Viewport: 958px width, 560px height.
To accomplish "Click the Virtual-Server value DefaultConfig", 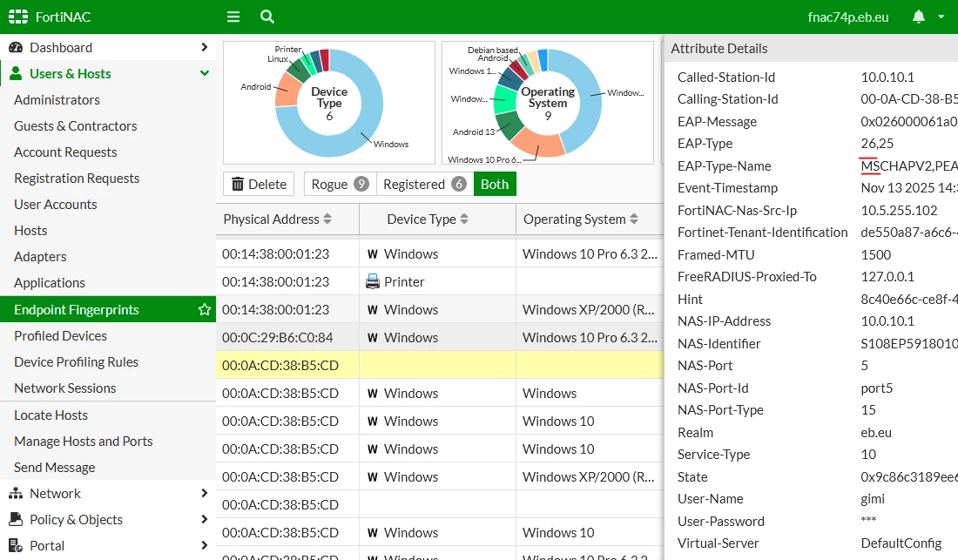I will click(901, 543).
